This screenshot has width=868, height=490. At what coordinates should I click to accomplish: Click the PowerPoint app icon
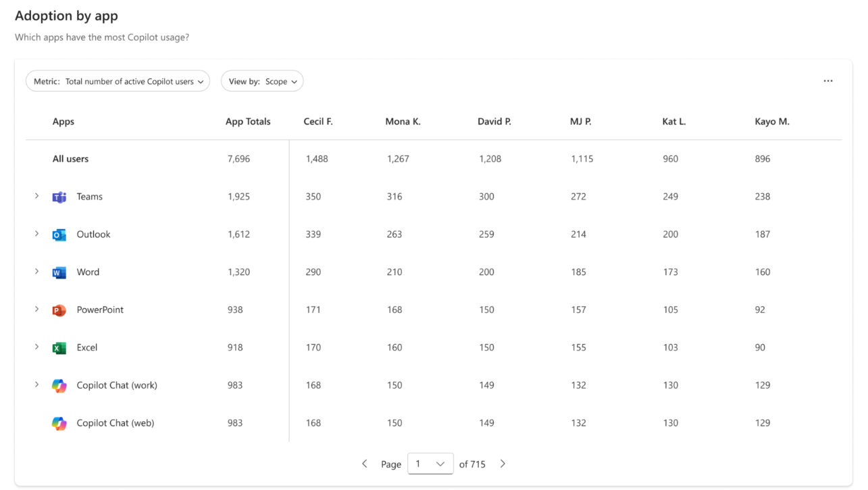[x=59, y=310]
